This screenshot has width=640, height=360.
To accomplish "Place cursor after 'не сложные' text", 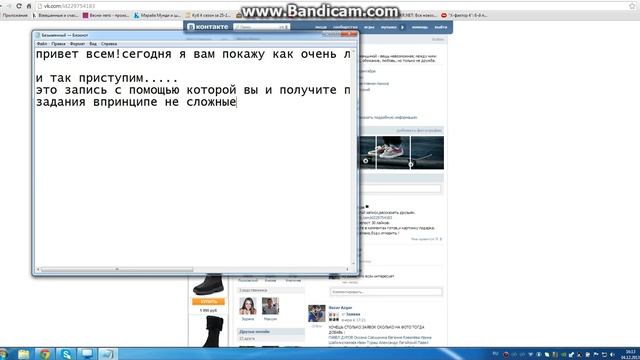I will tap(237, 102).
